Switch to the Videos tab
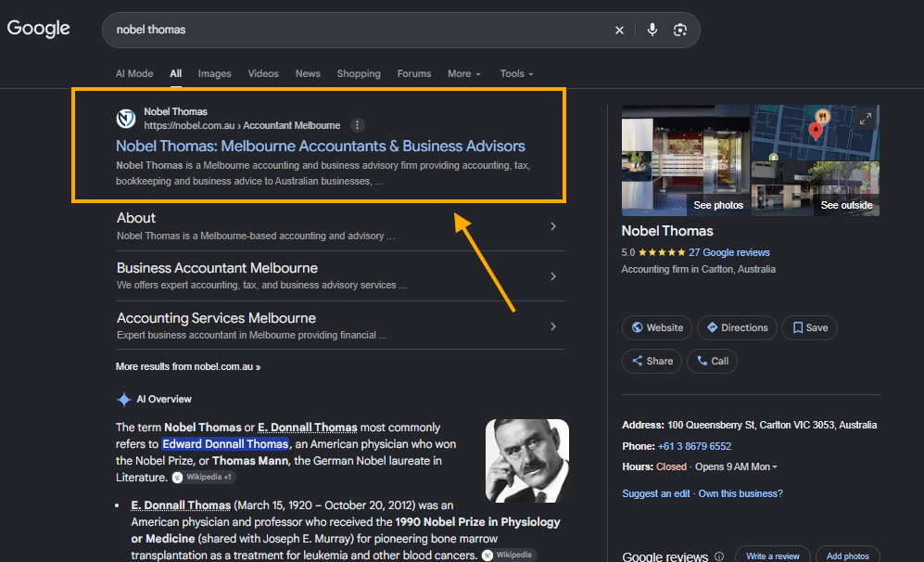This screenshot has width=924, height=562. point(263,73)
